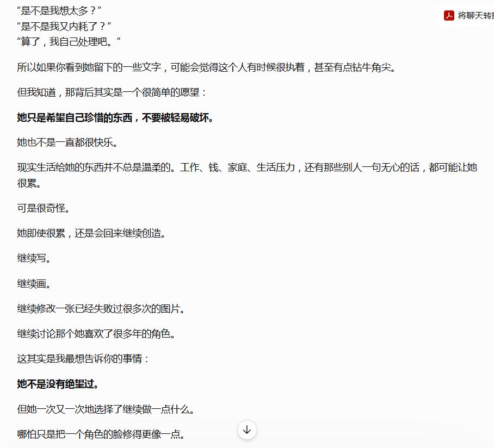Click the line '“算了，我自己处理吧。”'
494x448 pixels.
point(69,41)
